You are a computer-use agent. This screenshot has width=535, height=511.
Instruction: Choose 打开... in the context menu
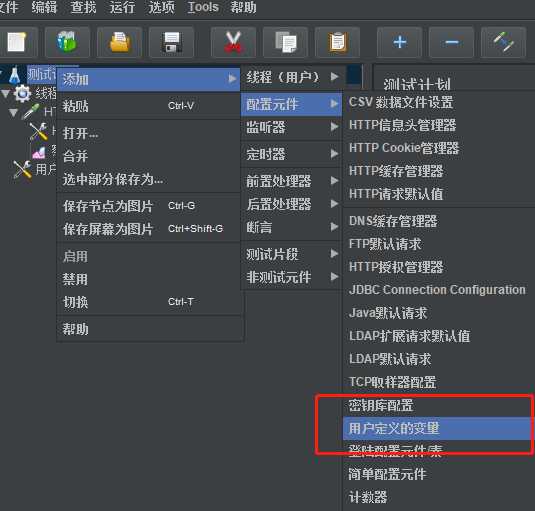148,133
